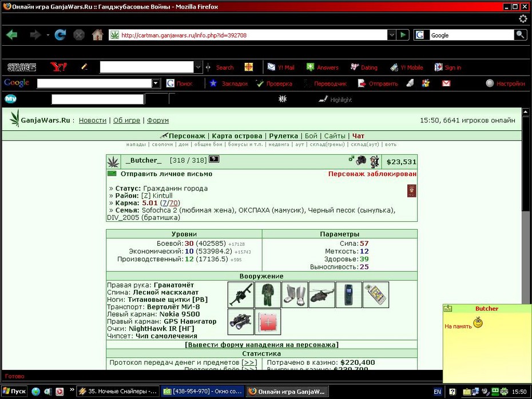532x399 pixels.
Task: Click the green Go arrow next to address bar
Action: tap(403, 34)
